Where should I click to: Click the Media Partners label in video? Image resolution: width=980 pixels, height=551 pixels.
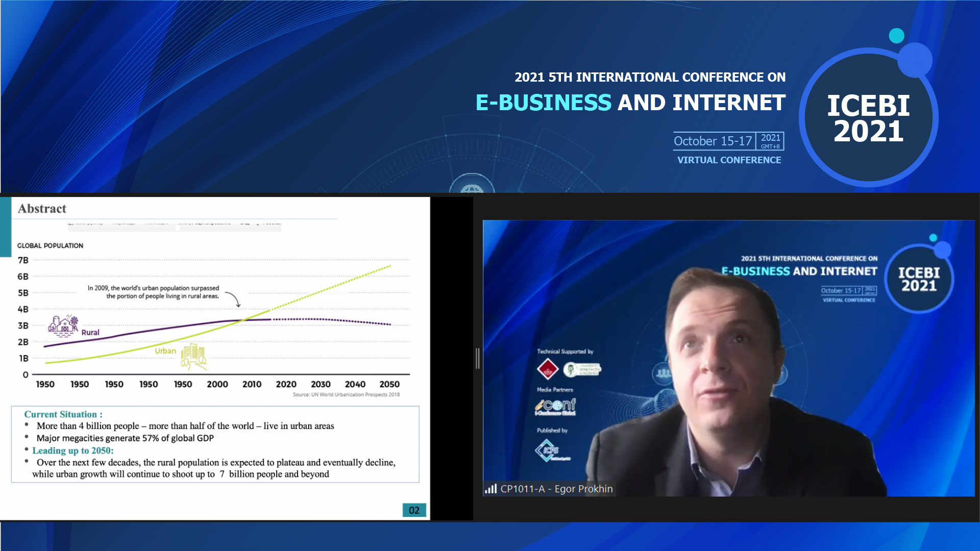pyautogui.click(x=555, y=390)
